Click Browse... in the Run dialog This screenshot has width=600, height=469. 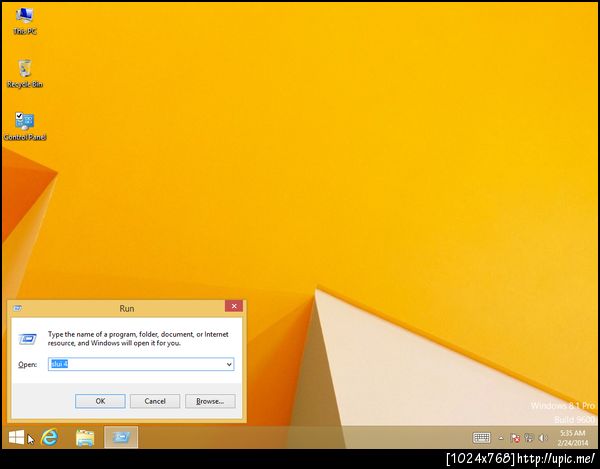210,401
